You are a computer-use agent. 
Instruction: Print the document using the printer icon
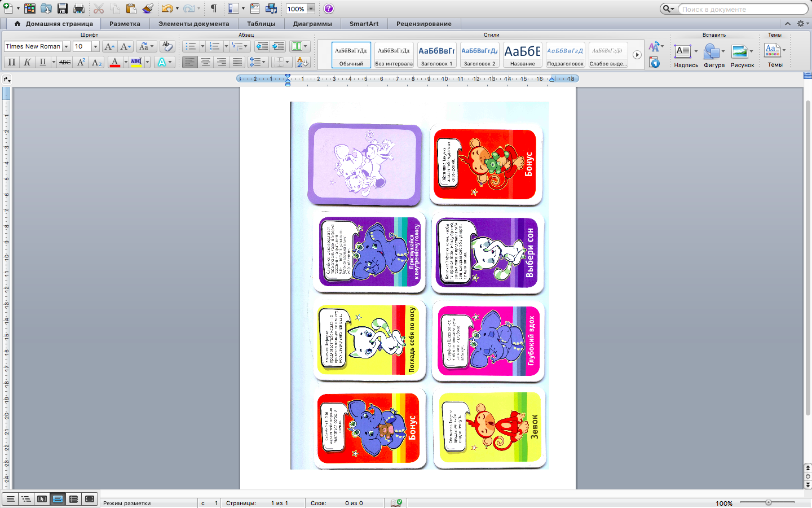pos(79,8)
